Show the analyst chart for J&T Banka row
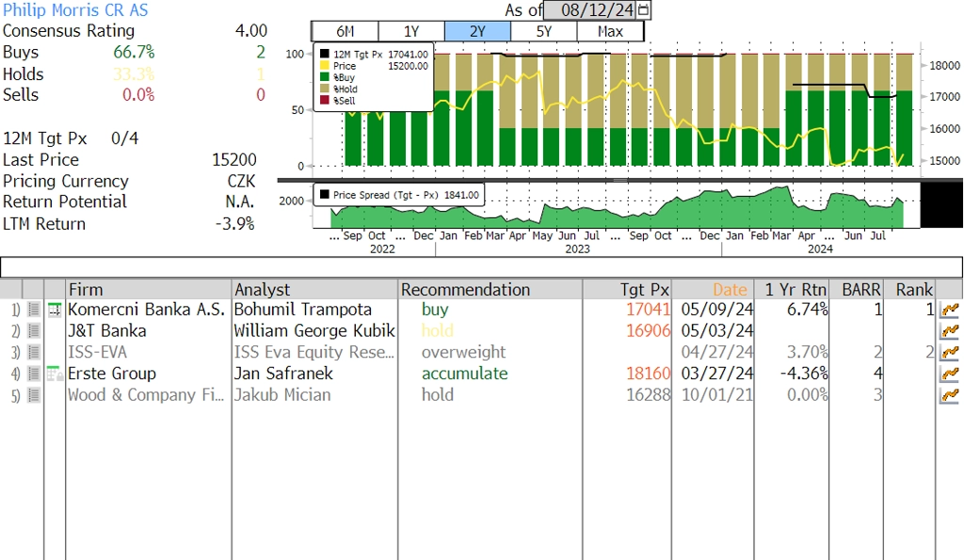964x560 pixels. tap(950, 331)
